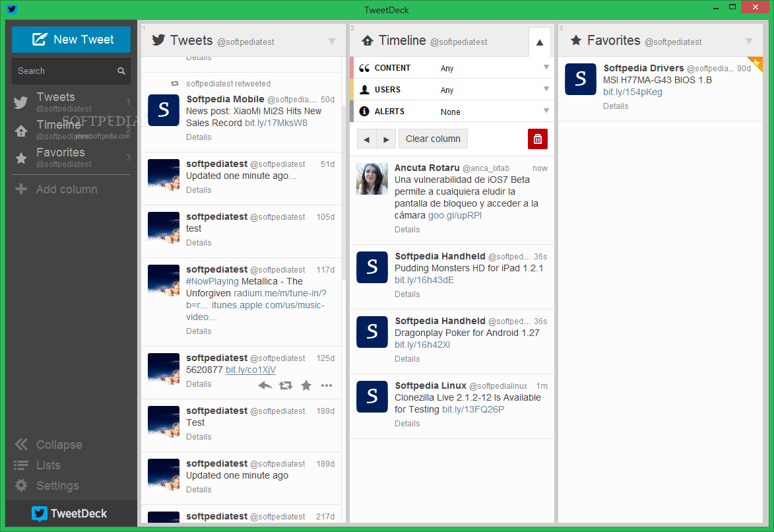Open link bit.ly/17MksW8
The image size is (774, 532).
276,123
